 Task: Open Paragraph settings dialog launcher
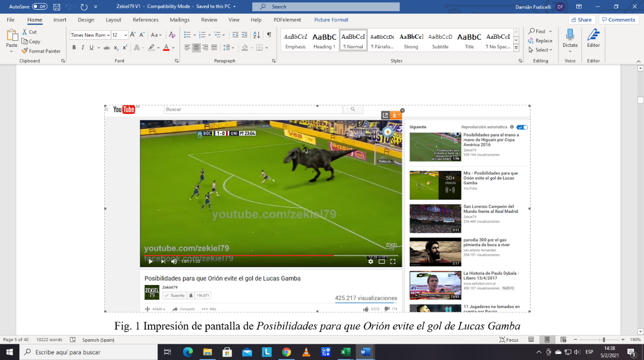point(274,61)
